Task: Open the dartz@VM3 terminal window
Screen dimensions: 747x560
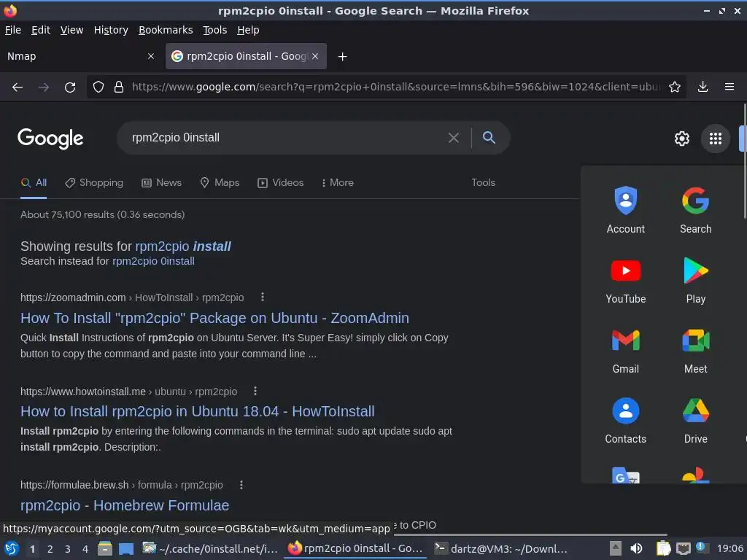Action: coord(500,549)
